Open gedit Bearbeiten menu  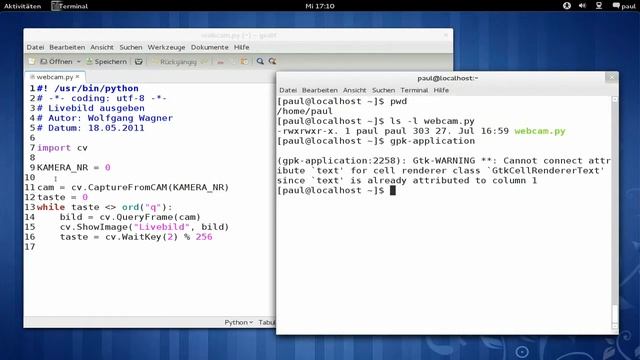(67, 47)
